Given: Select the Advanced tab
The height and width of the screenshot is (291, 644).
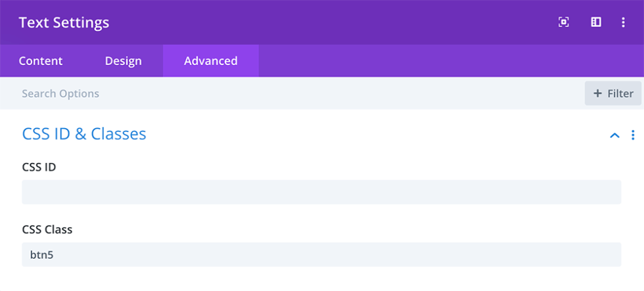Looking at the screenshot, I should click(210, 61).
